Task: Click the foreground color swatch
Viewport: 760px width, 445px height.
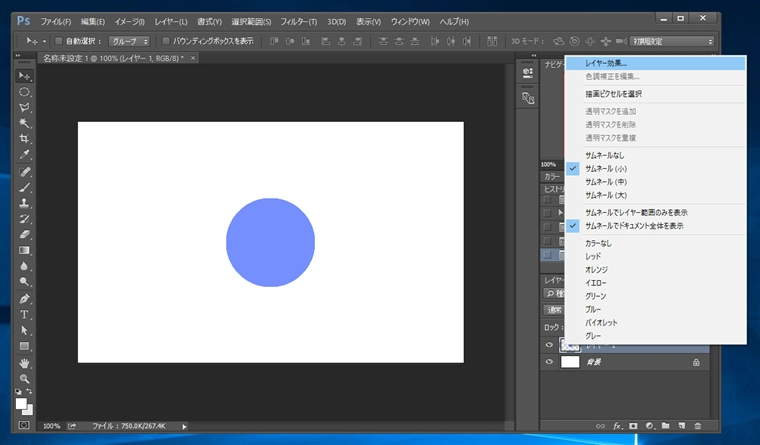Action: pyautogui.click(x=20, y=404)
